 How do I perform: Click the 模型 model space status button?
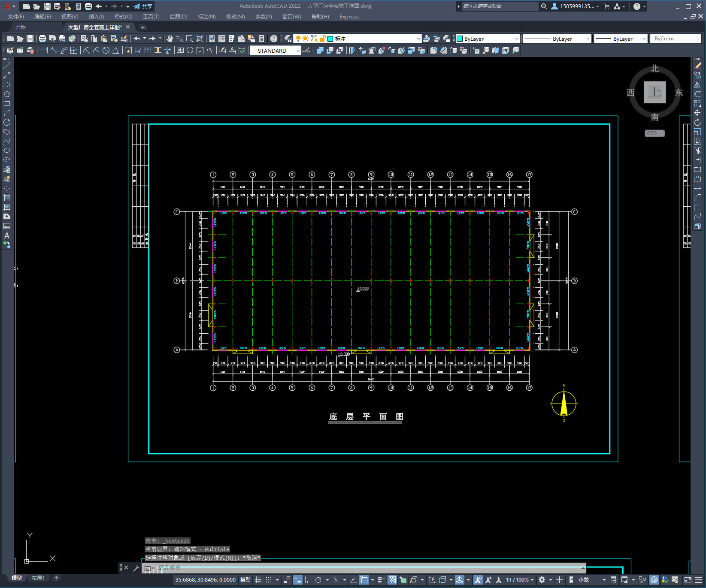tap(245, 580)
